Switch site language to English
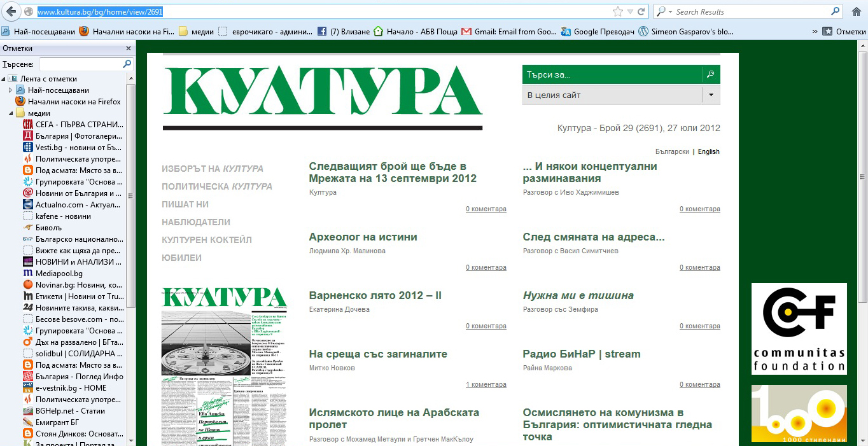This screenshot has height=446, width=868. pos(708,151)
